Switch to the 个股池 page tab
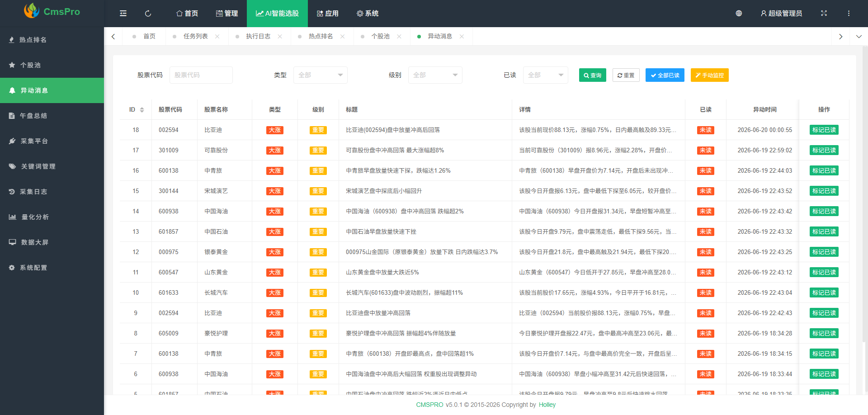This screenshot has height=415, width=868. (x=380, y=37)
